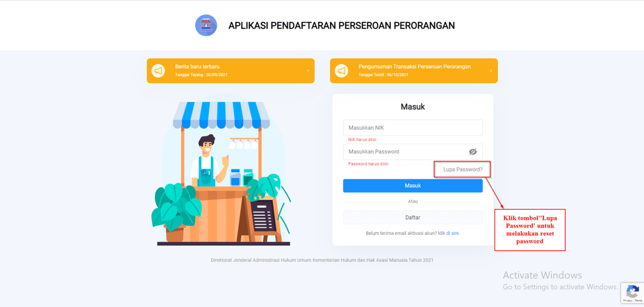Focus the Masukkan Password field

[x=413, y=152]
